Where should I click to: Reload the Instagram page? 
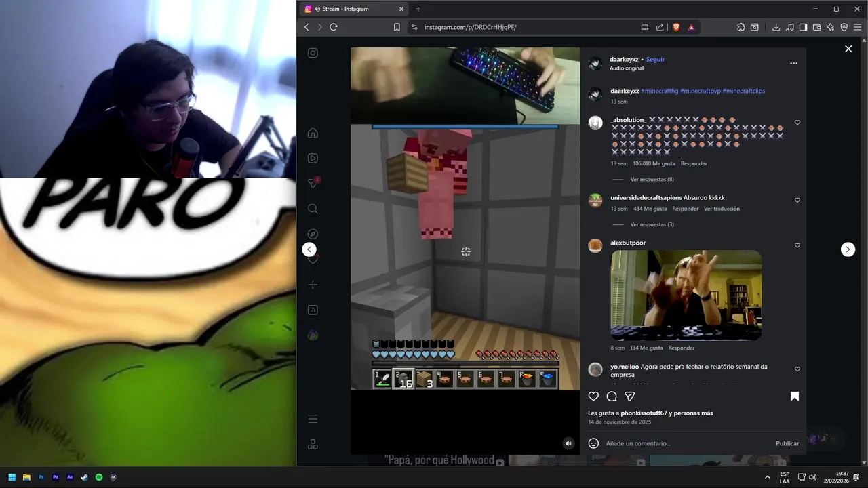pyautogui.click(x=334, y=27)
